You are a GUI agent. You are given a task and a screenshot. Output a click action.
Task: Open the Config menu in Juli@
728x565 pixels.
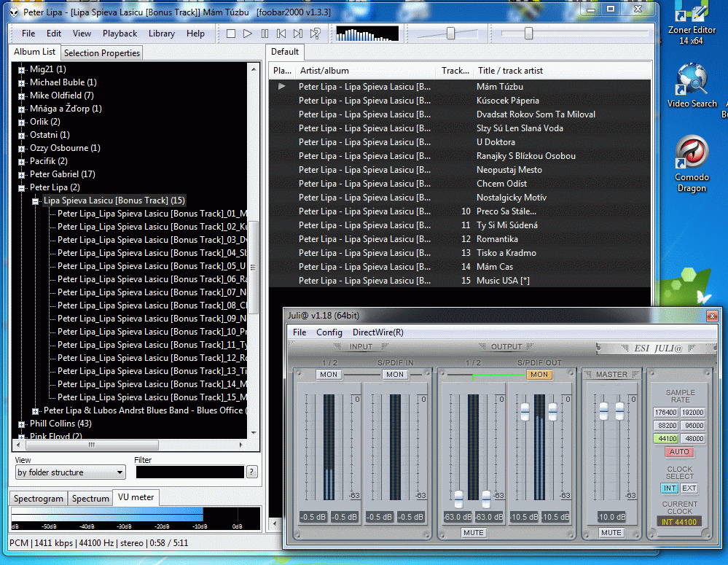pyautogui.click(x=329, y=332)
